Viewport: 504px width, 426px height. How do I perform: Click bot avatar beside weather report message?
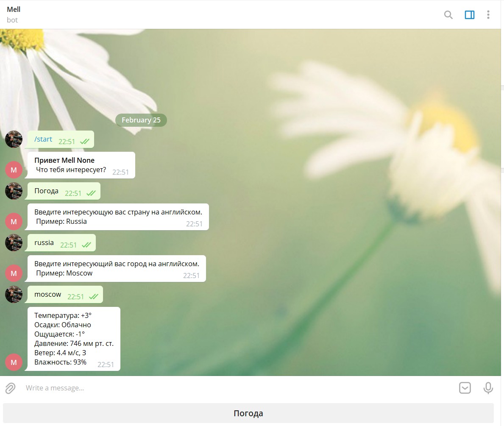click(14, 362)
